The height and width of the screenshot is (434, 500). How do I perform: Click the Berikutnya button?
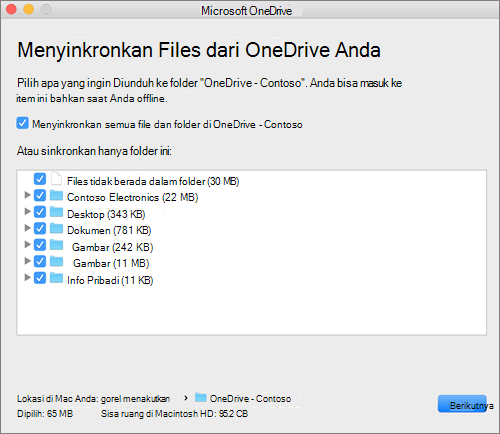click(462, 404)
